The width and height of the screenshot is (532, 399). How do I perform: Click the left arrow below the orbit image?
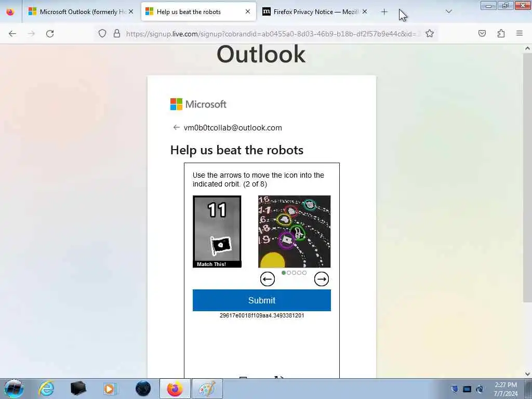tap(268, 279)
